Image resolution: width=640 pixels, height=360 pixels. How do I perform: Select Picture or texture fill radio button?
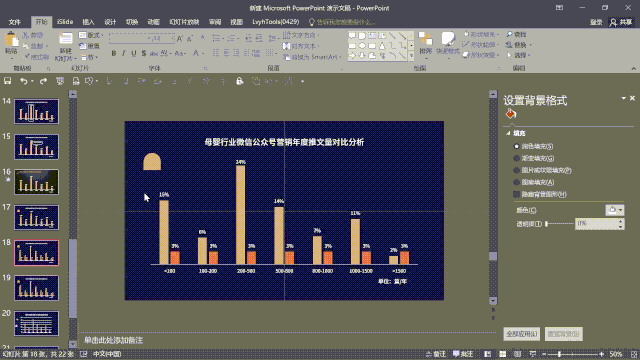tap(516, 170)
